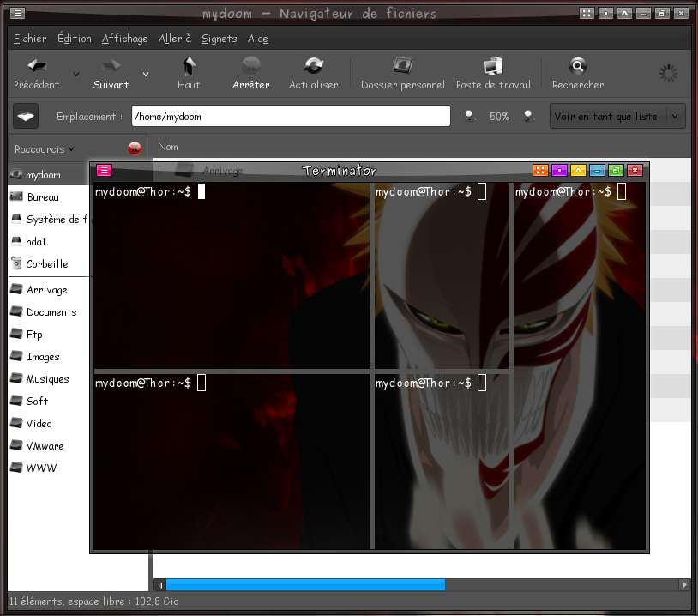Open the Musiques bookmark in sidebar
698x616 pixels.
coord(49,378)
